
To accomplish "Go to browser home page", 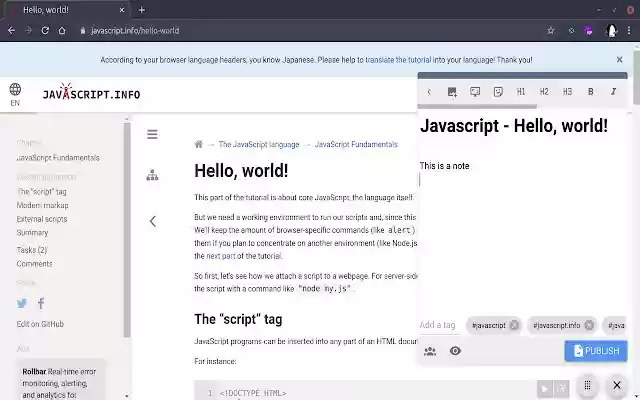I will [62, 31].
